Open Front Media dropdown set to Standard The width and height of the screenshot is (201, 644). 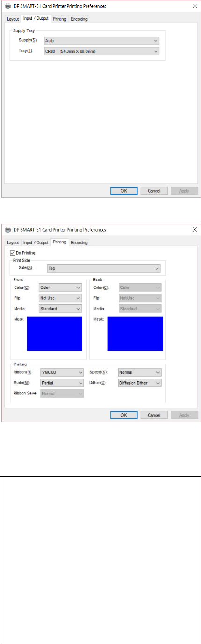(x=60, y=309)
